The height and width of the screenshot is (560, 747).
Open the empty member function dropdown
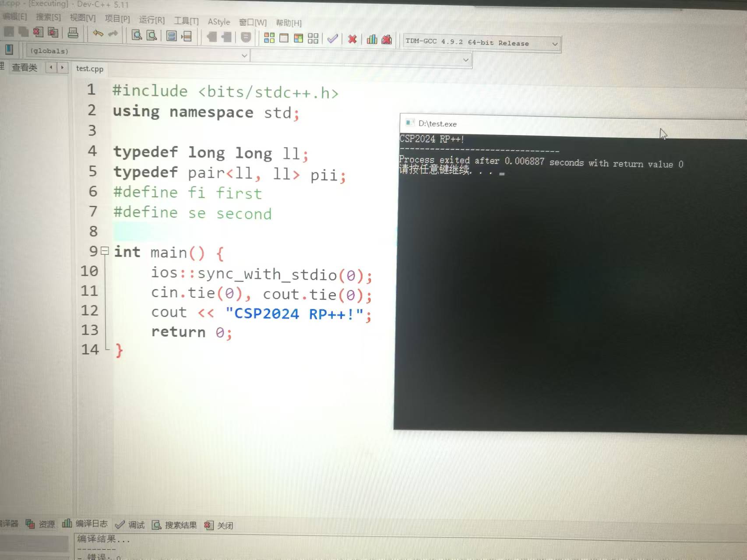coord(465,60)
